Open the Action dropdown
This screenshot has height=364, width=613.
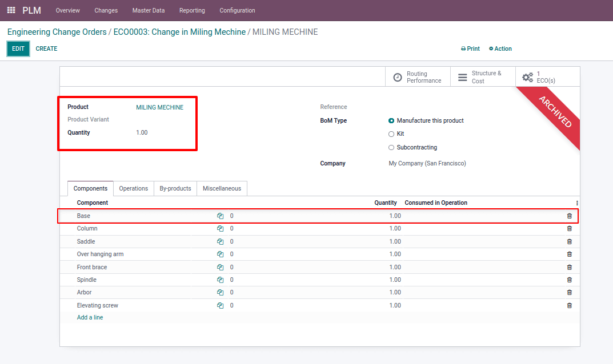tap(500, 49)
